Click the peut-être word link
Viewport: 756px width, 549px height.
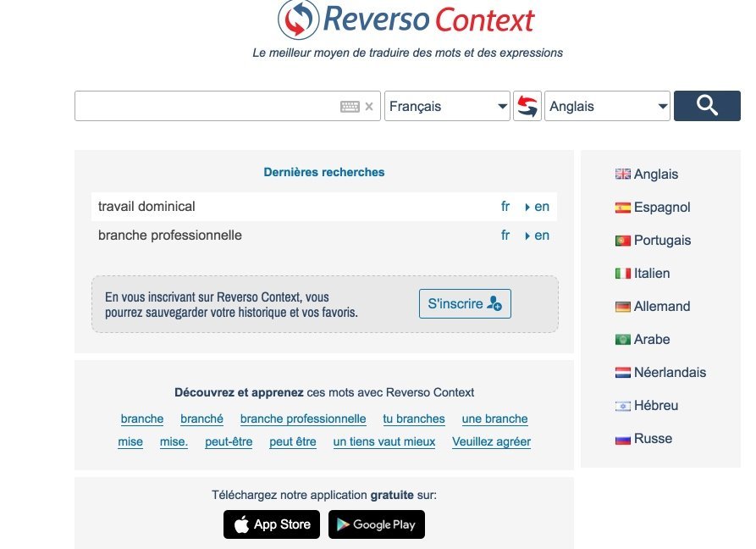(x=229, y=441)
